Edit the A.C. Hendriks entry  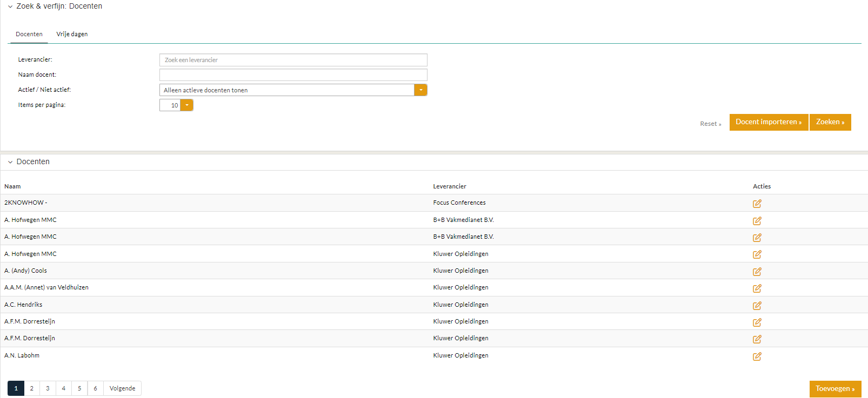pos(757,306)
